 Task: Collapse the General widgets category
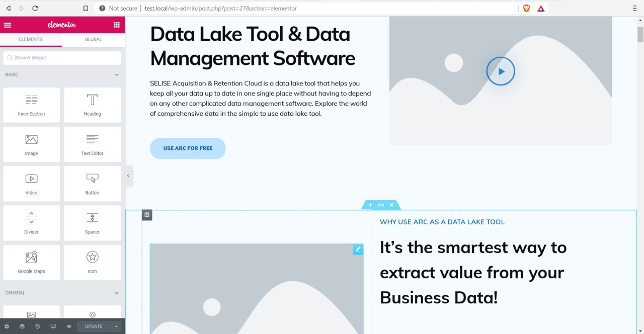point(62,293)
